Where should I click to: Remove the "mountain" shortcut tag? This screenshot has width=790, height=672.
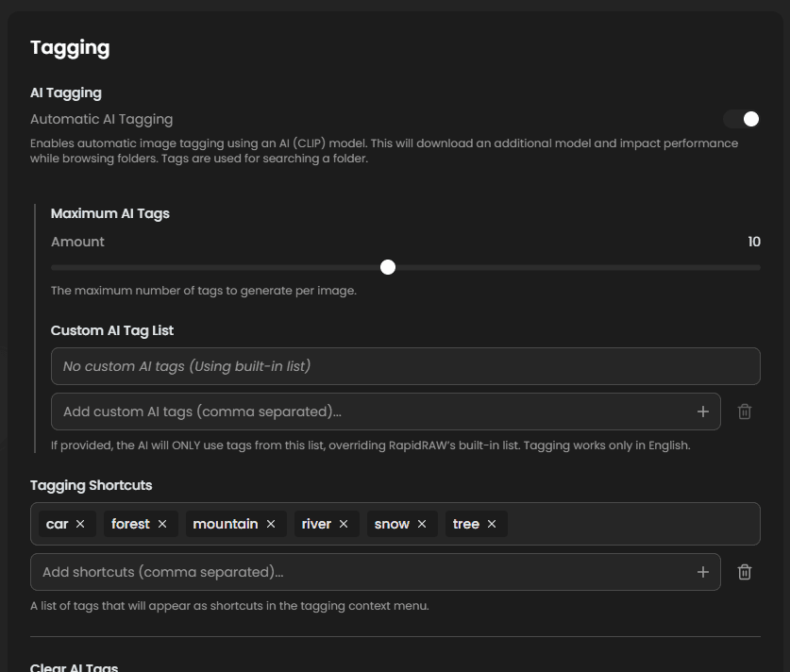tap(271, 524)
